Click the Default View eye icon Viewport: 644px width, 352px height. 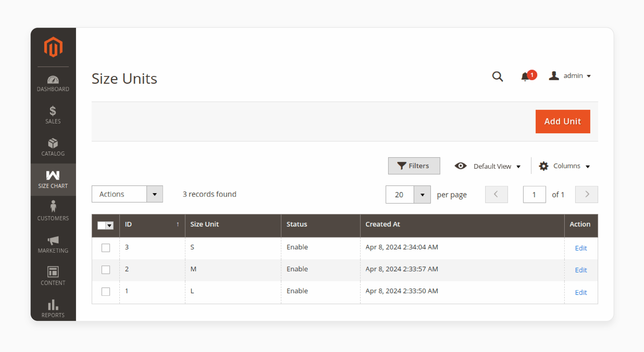tap(461, 166)
